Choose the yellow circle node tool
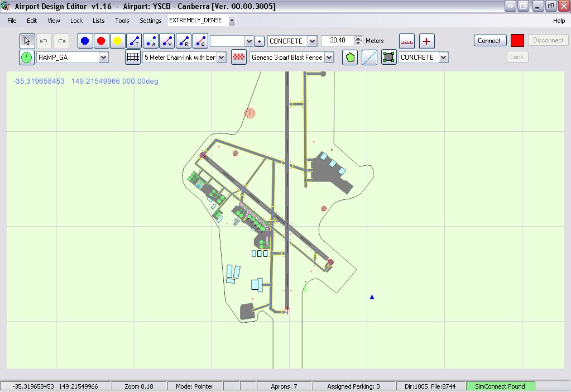 point(117,41)
